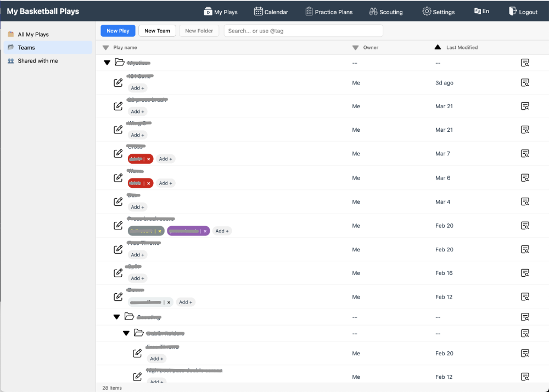
Task: Click the preview icon on the Mar 4 row
Action: pos(525,202)
